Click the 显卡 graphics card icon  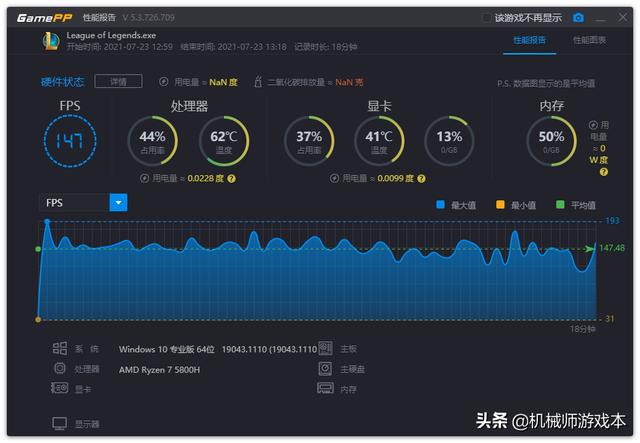[59, 387]
